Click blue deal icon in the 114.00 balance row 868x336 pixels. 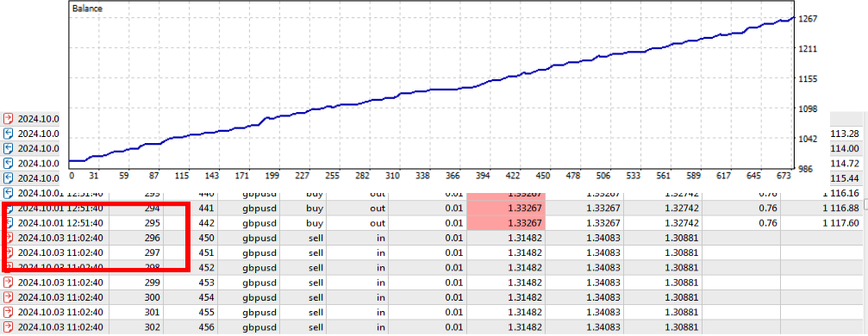(9, 148)
